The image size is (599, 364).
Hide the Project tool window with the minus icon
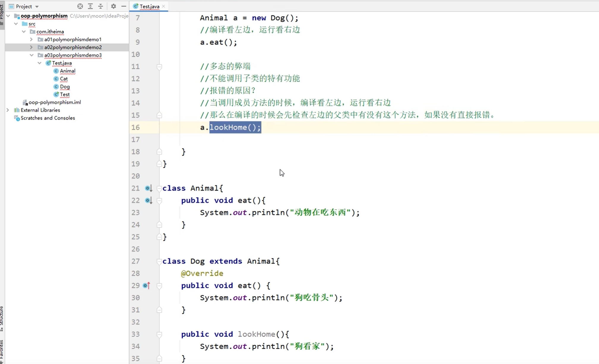[x=124, y=6]
